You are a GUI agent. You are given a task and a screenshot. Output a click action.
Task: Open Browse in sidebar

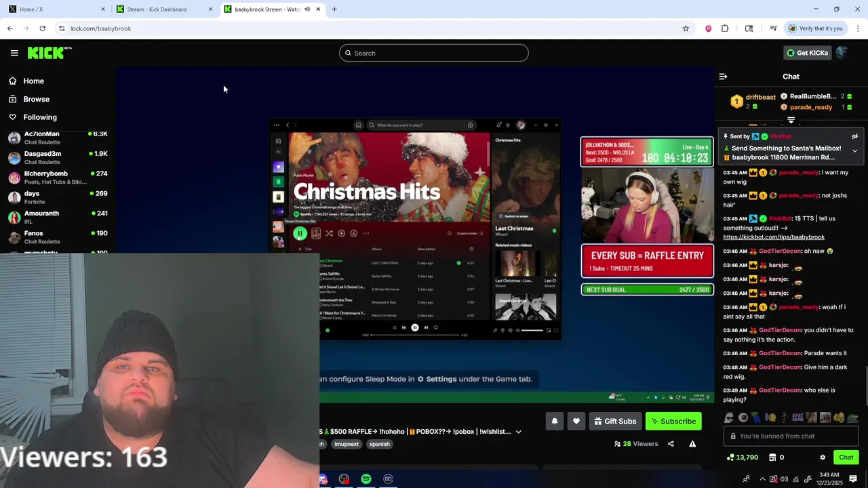click(36, 99)
